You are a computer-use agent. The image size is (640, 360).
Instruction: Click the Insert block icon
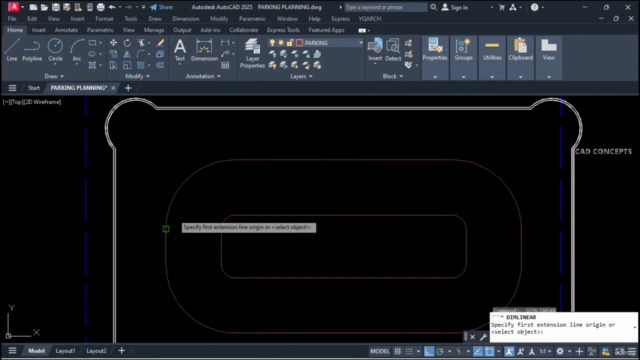[x=375, y=50]
